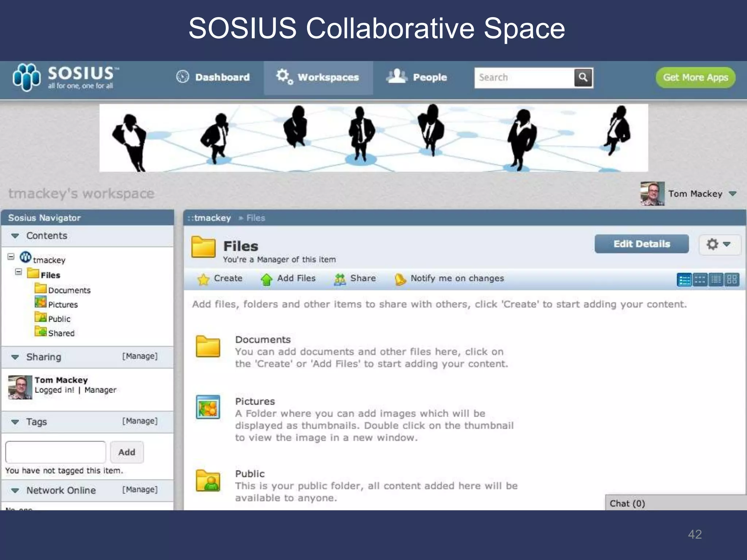Viewport: 747px width, 560px height.
Task: Click Manage link beside Network Online
Action: 140,490
